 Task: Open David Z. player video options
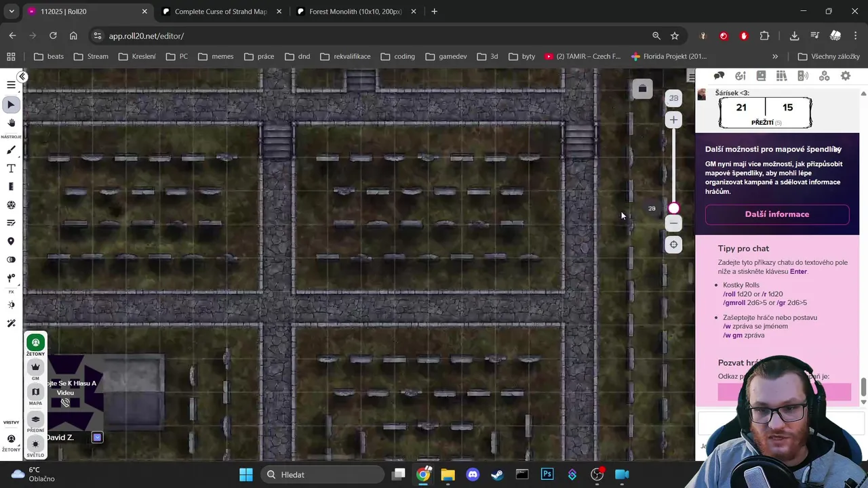(97, 438)
